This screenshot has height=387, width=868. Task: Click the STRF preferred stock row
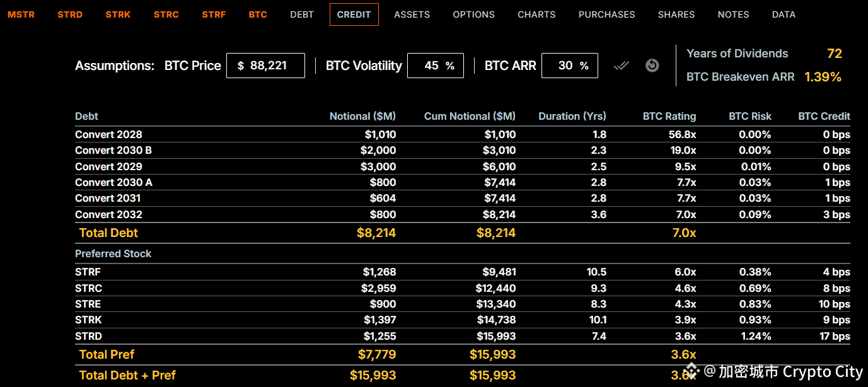point(463,272)
